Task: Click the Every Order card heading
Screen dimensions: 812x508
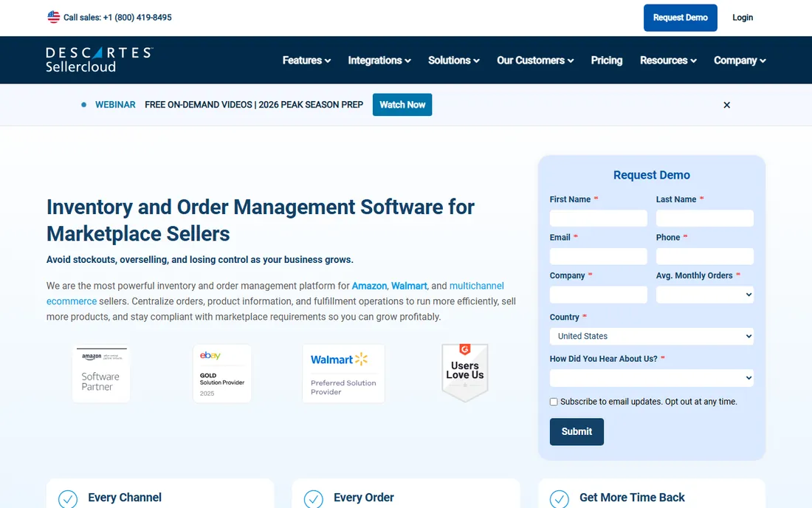Action: coord(363,498)
